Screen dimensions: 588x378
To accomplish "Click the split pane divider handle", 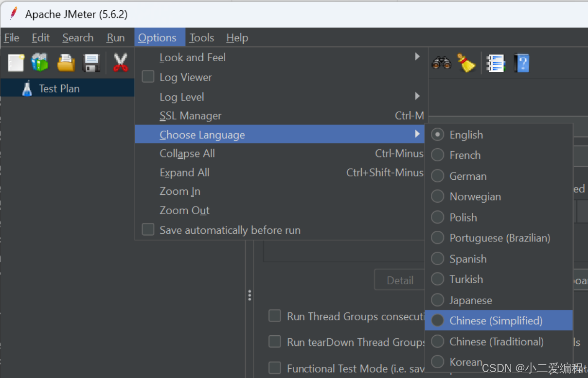I will tap(249, 295).
